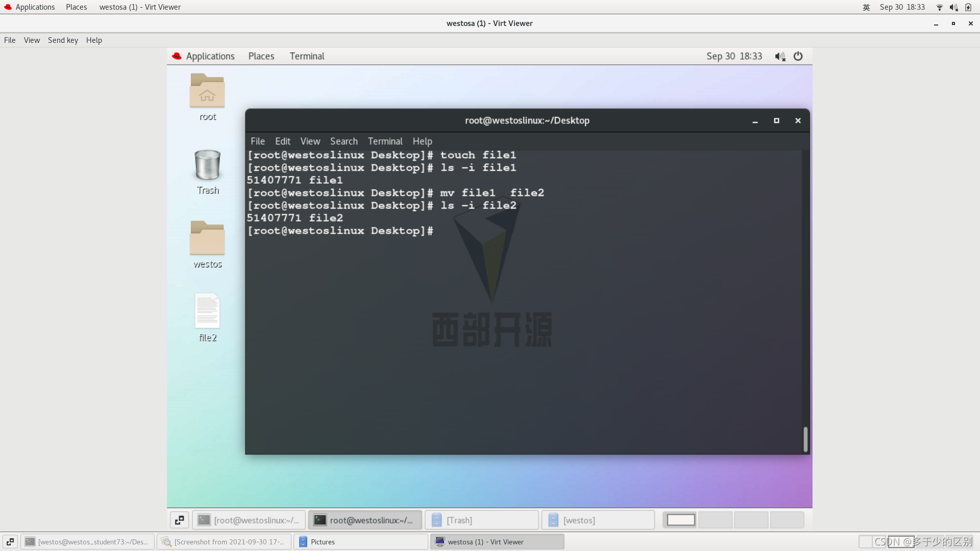Click the guest volume speaker icon
Image resolution: width=980 pixels, height=551 pixels.
point(779,56)
